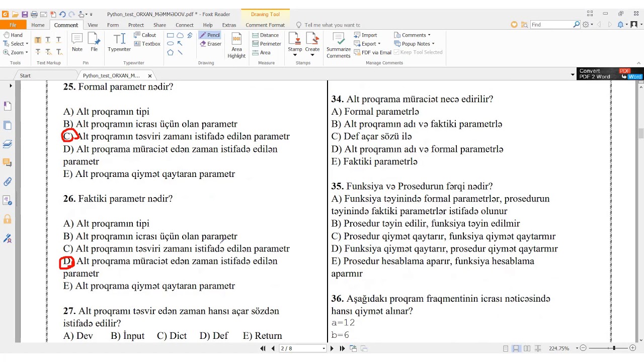
Task: Click the Highlight text markup icon
Action: (x=38, y=40)
